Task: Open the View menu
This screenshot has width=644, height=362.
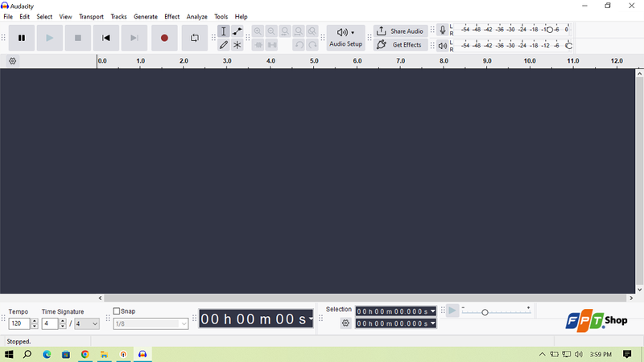Action: tap(65, 17)
